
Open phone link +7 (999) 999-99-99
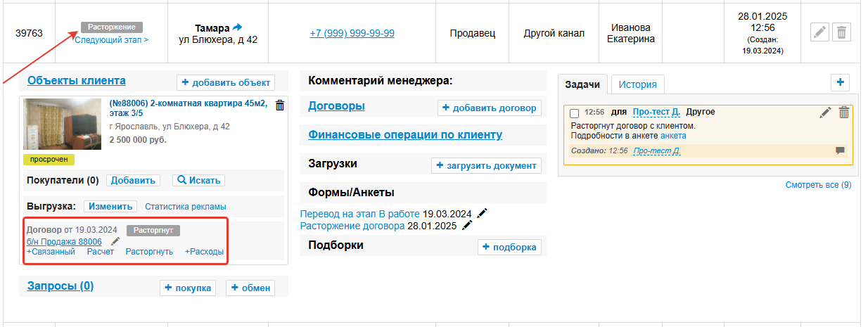click(x=352, y=33)
